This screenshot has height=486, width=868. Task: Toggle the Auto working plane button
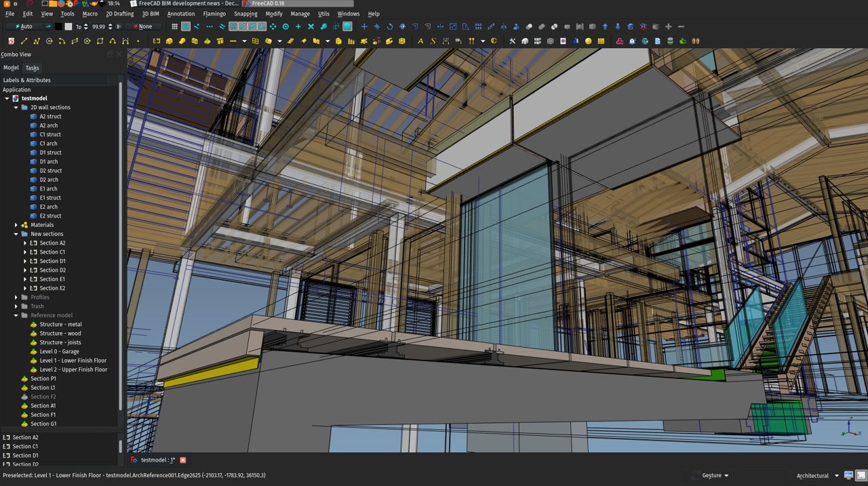tap(24, 26)
